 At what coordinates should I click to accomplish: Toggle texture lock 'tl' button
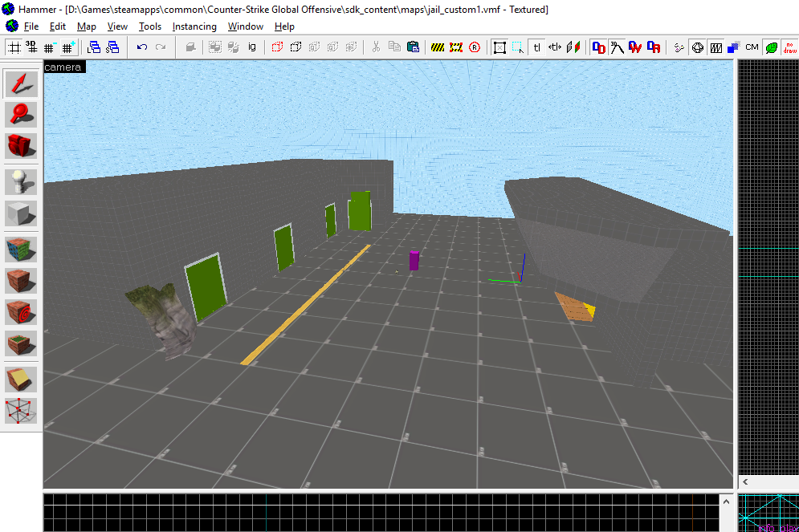tap(536, 47)
